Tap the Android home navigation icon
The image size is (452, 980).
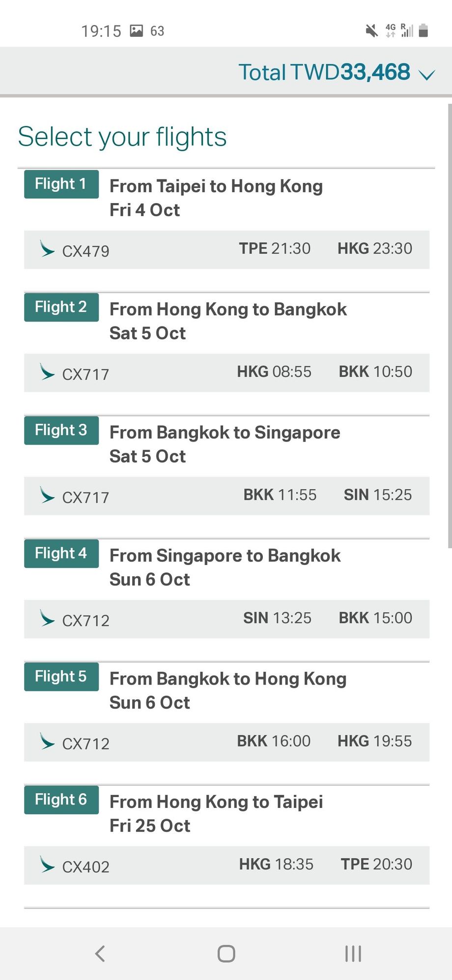tap(226, 953)
